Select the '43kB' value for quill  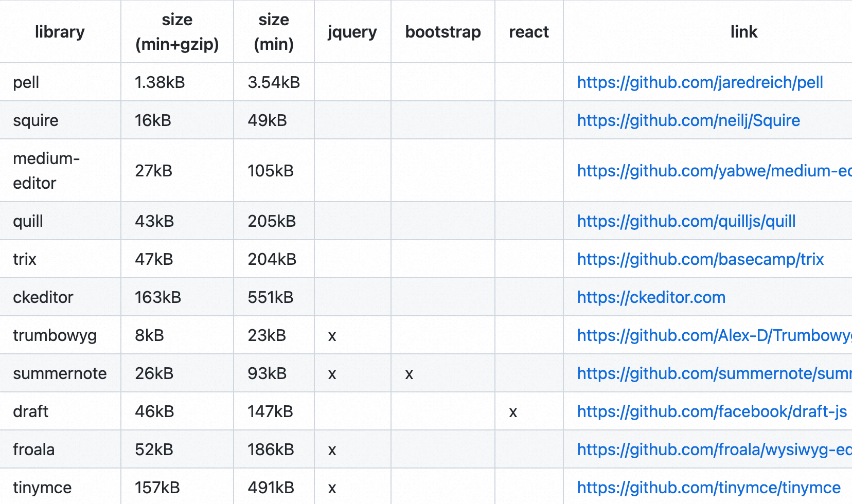pos(154,221)
